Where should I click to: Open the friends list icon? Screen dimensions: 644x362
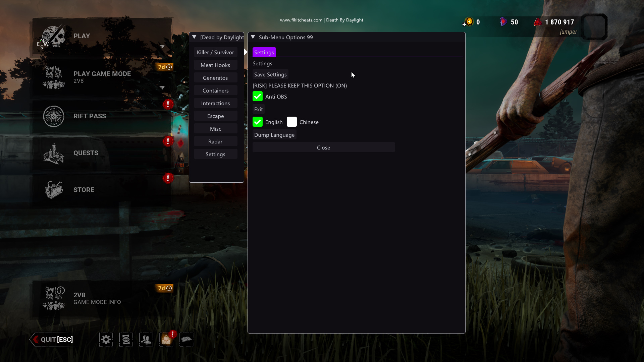pyautogui.click(x=146, y=340)
